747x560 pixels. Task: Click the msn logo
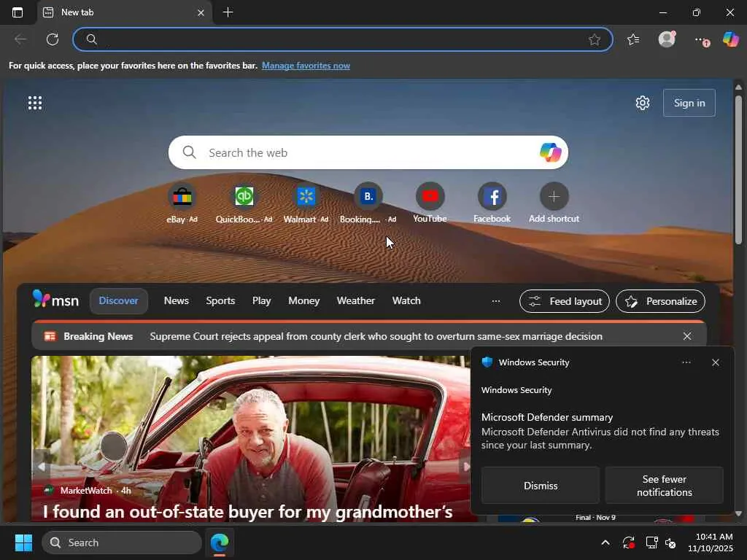tap(55, 300)
